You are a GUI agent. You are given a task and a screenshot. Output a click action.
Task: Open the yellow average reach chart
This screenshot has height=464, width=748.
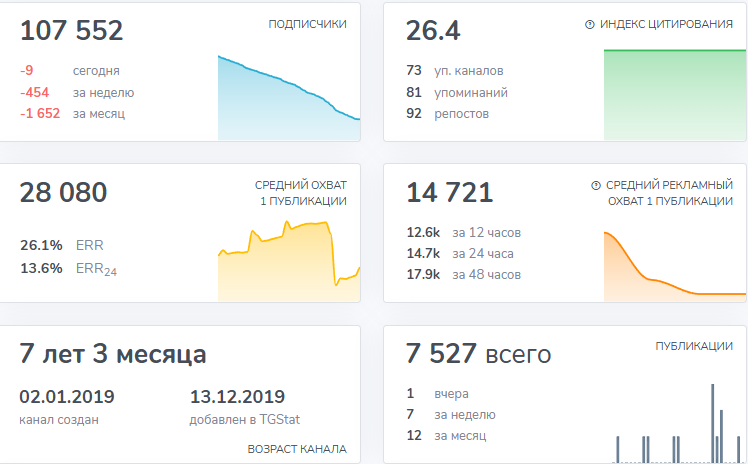pyautogui.click(x=289, y=261)
